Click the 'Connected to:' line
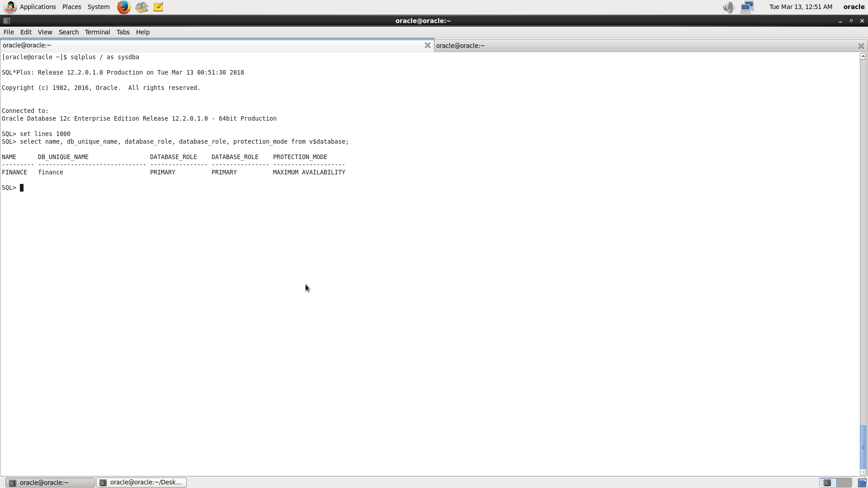 click(x=25, y=111)
